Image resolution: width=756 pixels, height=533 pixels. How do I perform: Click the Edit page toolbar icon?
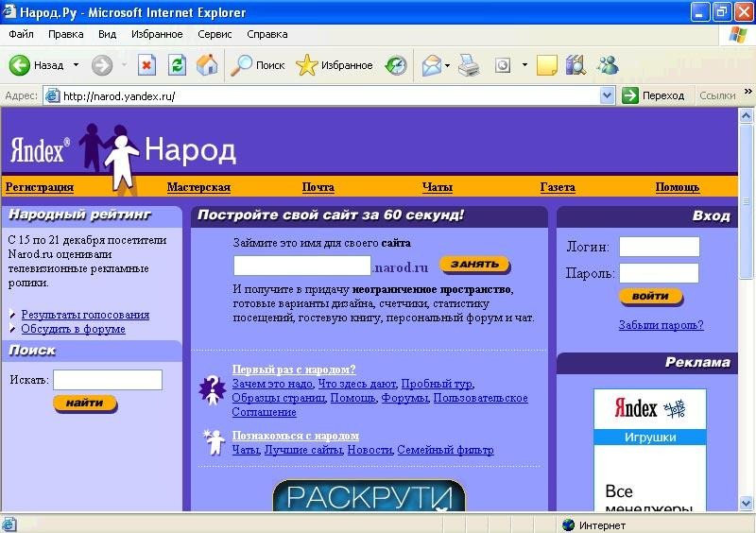(503, 65)
